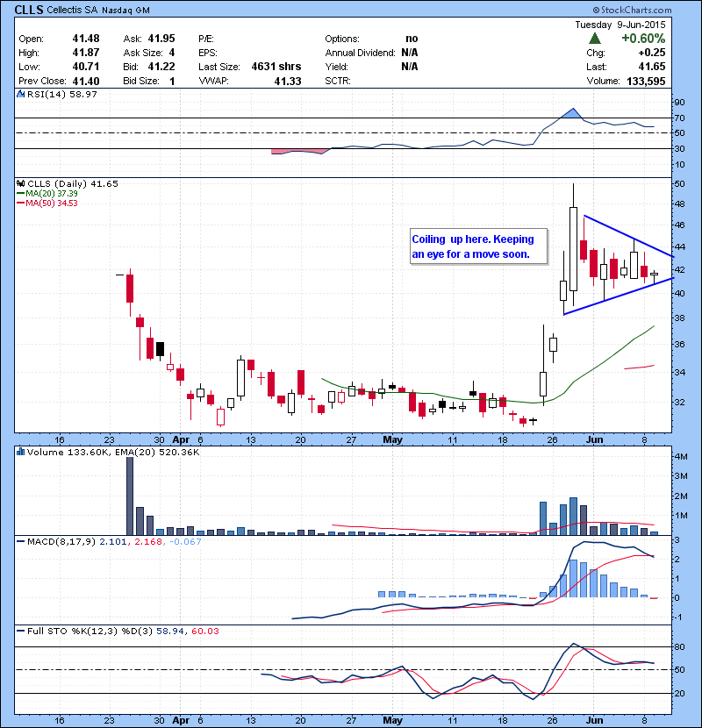Click the P/E label
The image size is (702, 728).
pyautogui.click(x=206, y=39)
